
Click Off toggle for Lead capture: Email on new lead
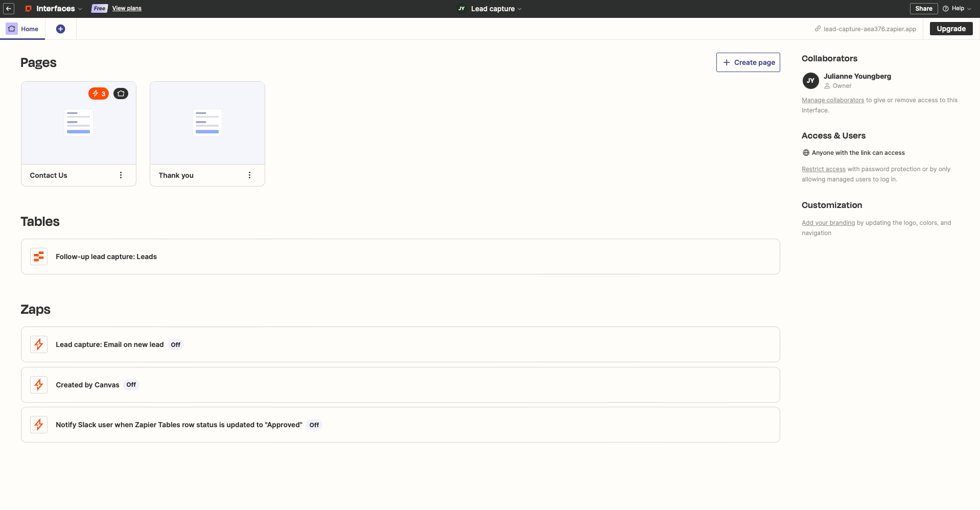[x=175, y=344]
